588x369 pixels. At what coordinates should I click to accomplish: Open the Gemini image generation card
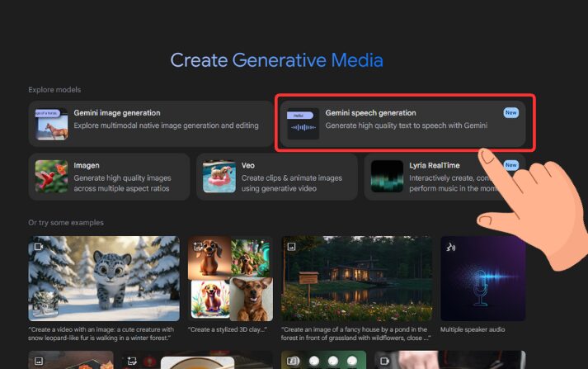[151, 124]
